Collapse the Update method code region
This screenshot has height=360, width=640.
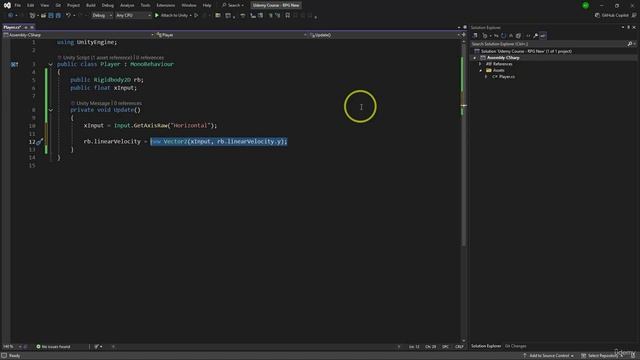pos(51,110)
